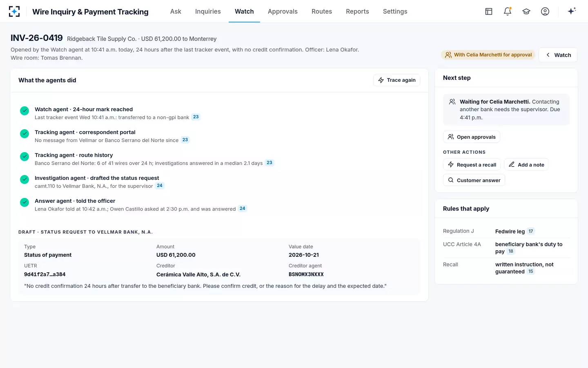Viewport: 588px width, 368px height.
Task: Open citation 24 on status request row
Action: pyautogui.click(x=160, y=186)
